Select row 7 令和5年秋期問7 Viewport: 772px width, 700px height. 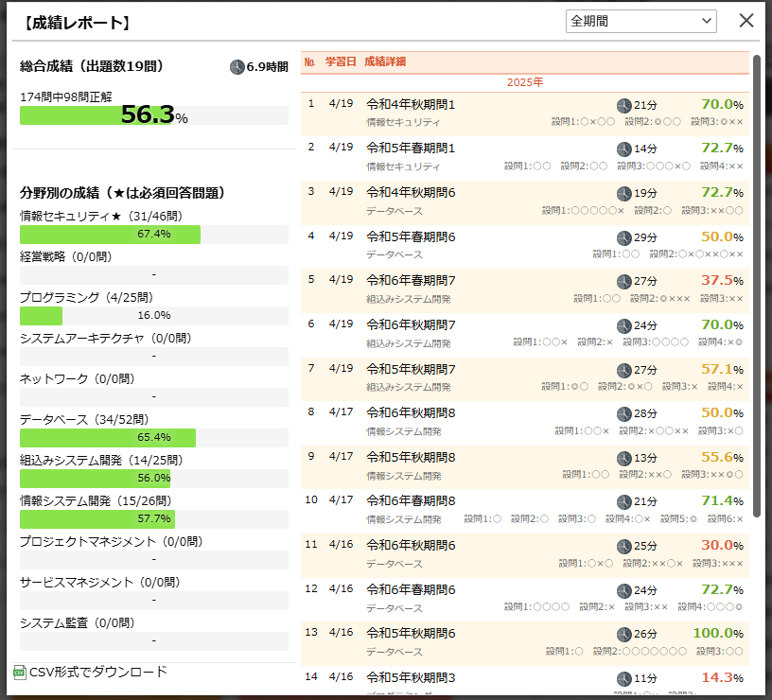525,378
